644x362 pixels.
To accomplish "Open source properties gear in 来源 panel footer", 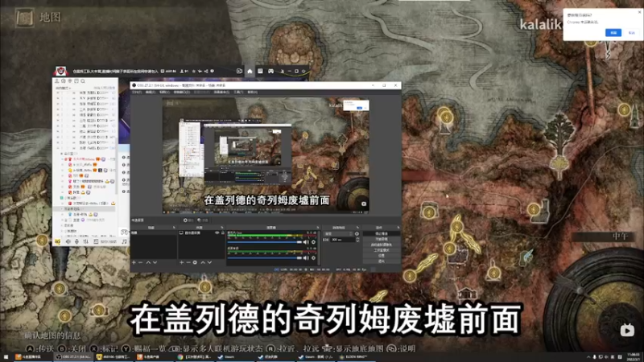I will 195,262.
